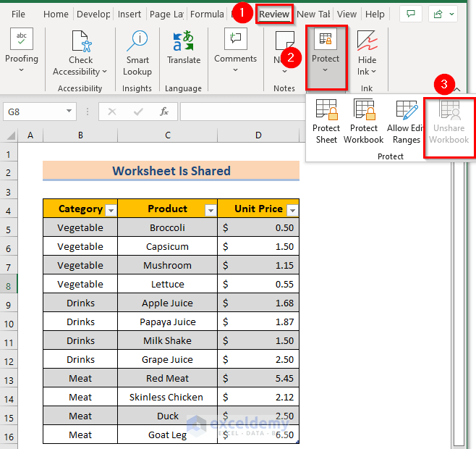This screenshot has width=476, height=449.
Task: Select the 'Mushroom' cell
Action: (168, 265)
